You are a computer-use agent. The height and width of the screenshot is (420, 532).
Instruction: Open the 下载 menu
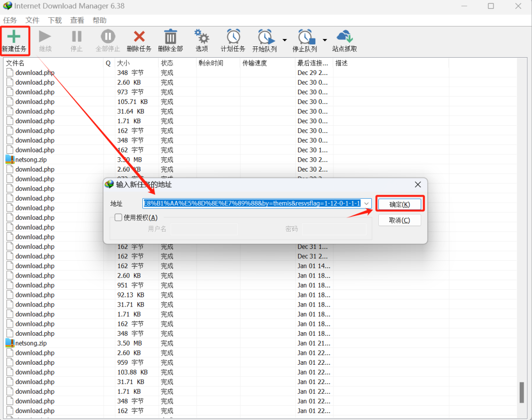(x=55, y=20)
